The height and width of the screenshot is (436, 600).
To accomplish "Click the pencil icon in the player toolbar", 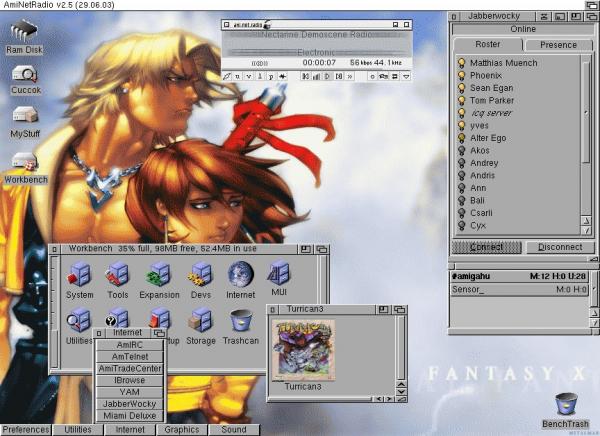I will coord(227,77).
